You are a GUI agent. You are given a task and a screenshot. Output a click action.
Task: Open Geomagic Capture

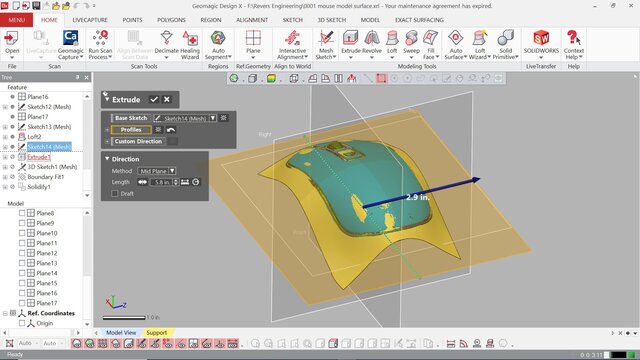point(71,44)
